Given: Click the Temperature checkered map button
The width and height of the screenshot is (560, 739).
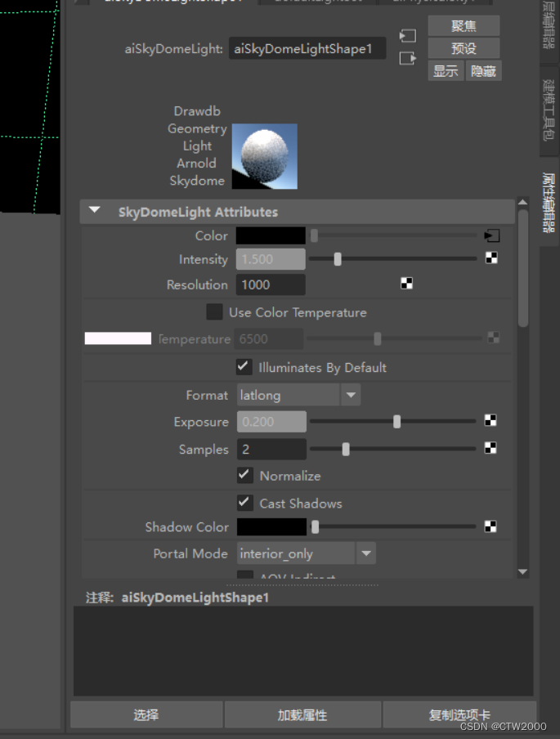Looking at the screenshot, I should 493,338.
